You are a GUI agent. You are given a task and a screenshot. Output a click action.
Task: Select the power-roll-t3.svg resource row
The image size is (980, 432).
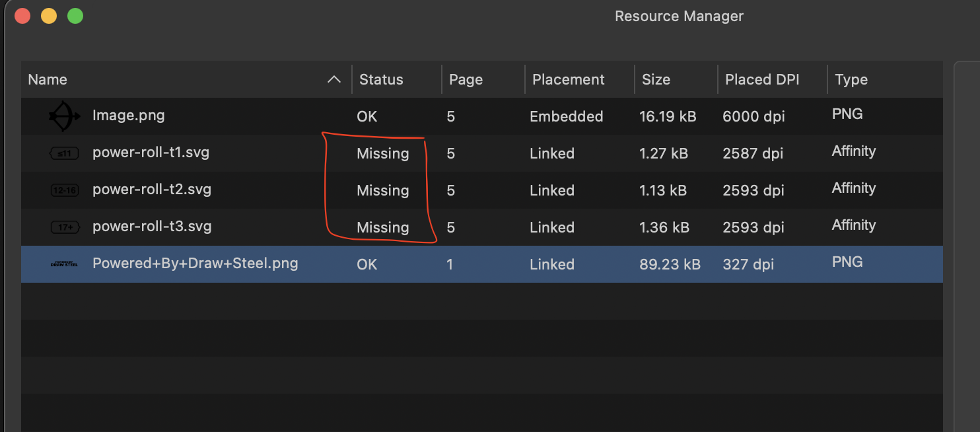151,227
